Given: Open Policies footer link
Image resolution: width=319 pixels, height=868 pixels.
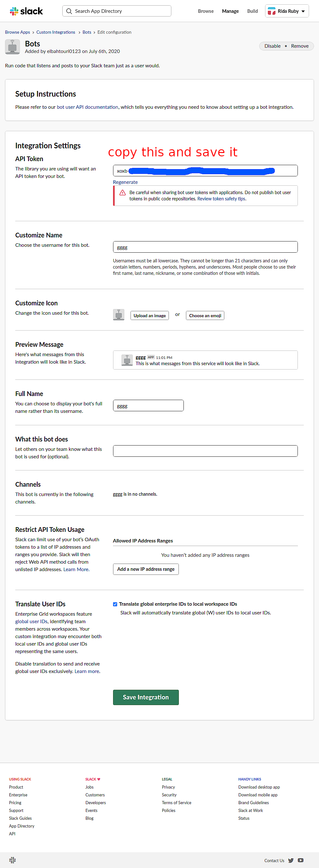Looking at the screenshot, I should pyautogui.click(x=169, y=810).
